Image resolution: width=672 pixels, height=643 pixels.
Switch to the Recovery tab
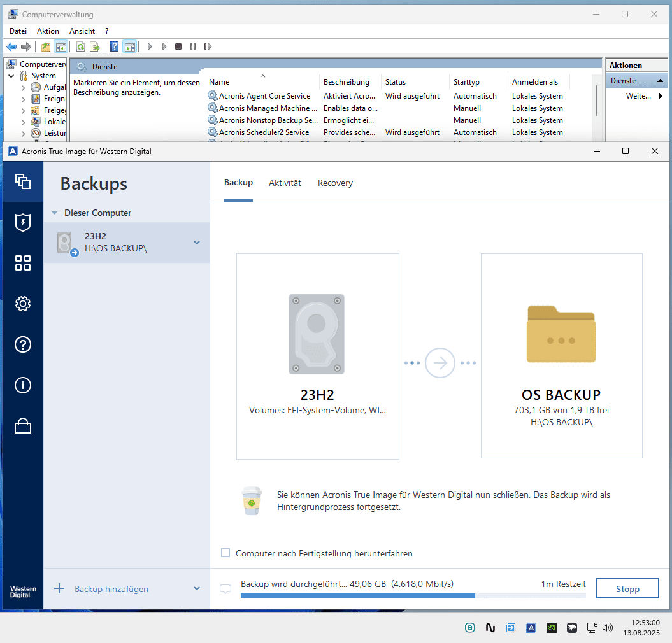tap(335, 183)
